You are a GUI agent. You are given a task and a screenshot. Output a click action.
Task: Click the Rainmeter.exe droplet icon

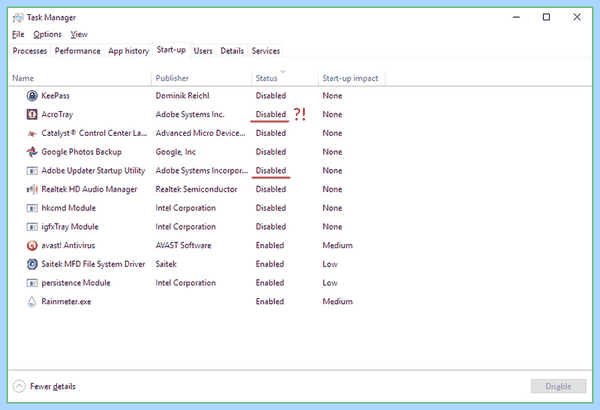32,302
